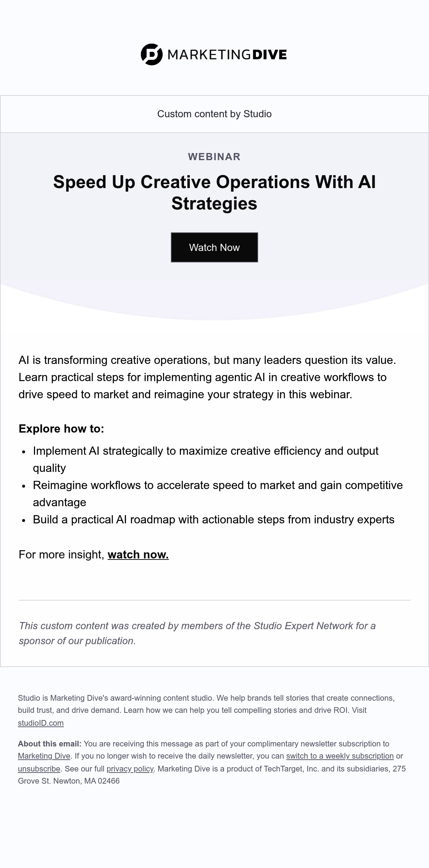Image resolution: width=429 pixels, height=868 pixels.
Task: Click the Marketing Dive circular D logo icon
Action: click(x=152, y=54)
